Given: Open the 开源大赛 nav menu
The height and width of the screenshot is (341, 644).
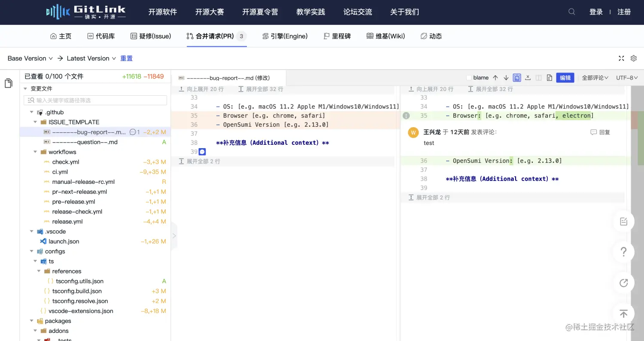Looking at the screenshot, I should [210, 12].
